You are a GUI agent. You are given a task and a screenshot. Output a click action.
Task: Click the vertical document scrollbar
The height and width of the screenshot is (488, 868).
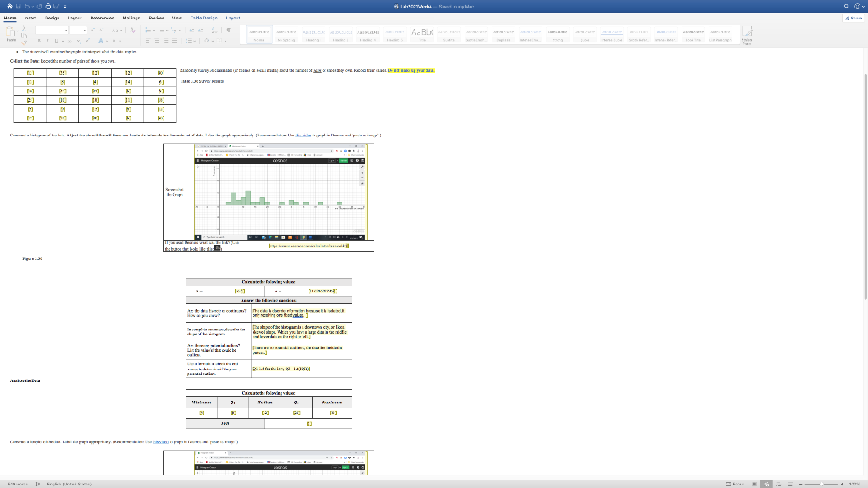click(865, 188)
